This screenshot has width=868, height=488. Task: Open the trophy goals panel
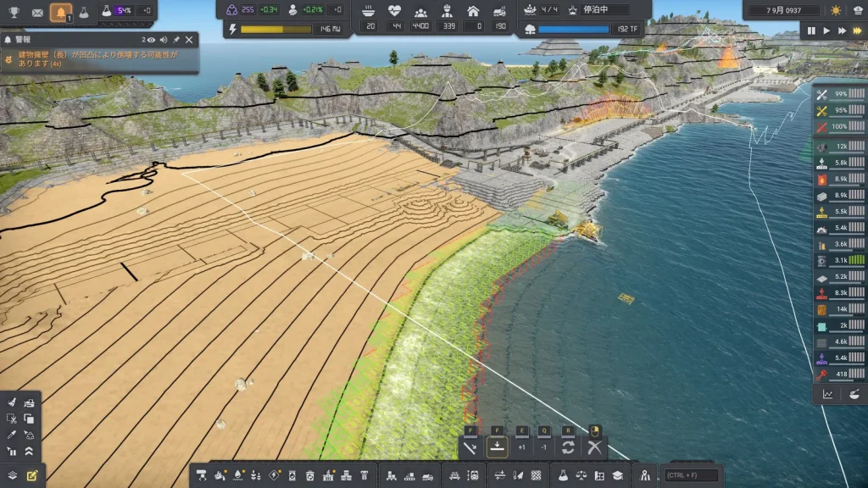[x=14, y=12]
